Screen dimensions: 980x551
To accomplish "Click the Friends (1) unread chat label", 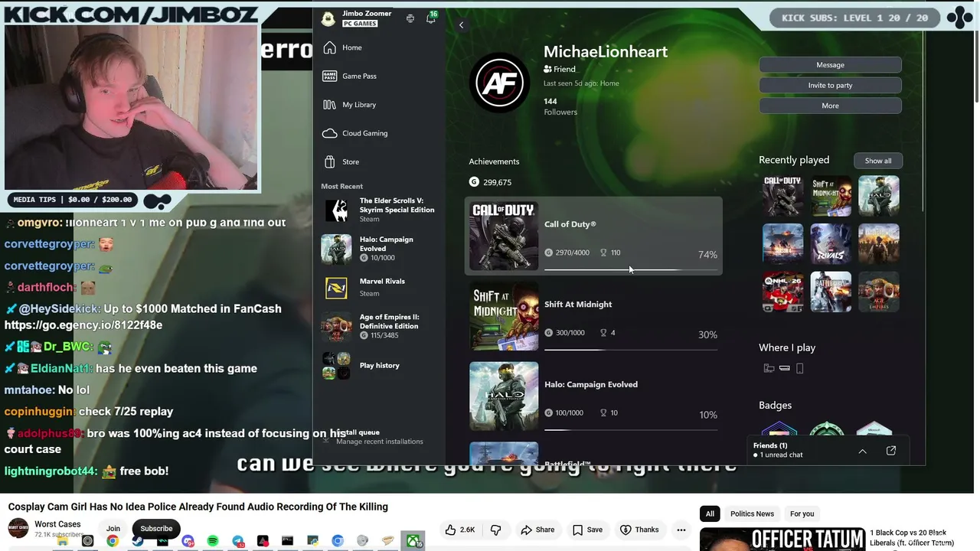I will pyautogui.click(x=779, y=450).
